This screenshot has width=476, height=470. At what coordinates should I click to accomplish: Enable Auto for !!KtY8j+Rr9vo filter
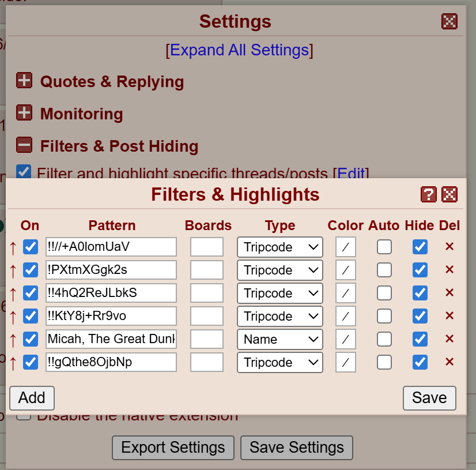384,316
